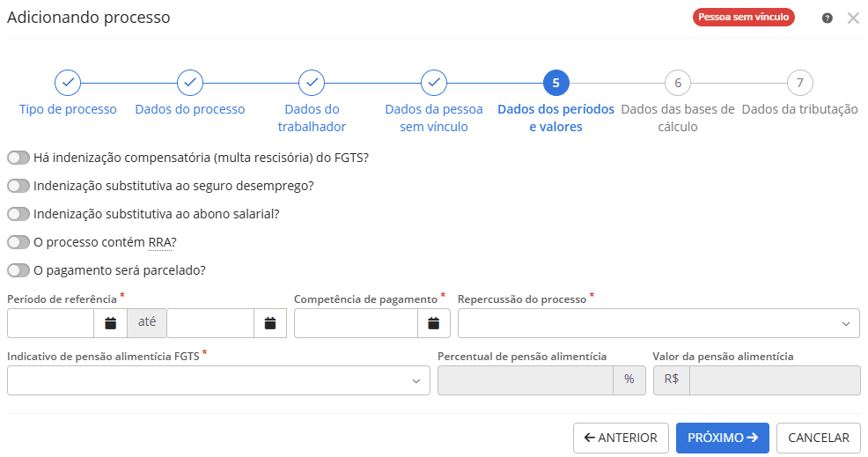Image resolution: width=868 pixels, height=457 pixels.
Task: Open Indicativo de pensão alimentícia FGTS dropdown
Action: click(218, 380)
